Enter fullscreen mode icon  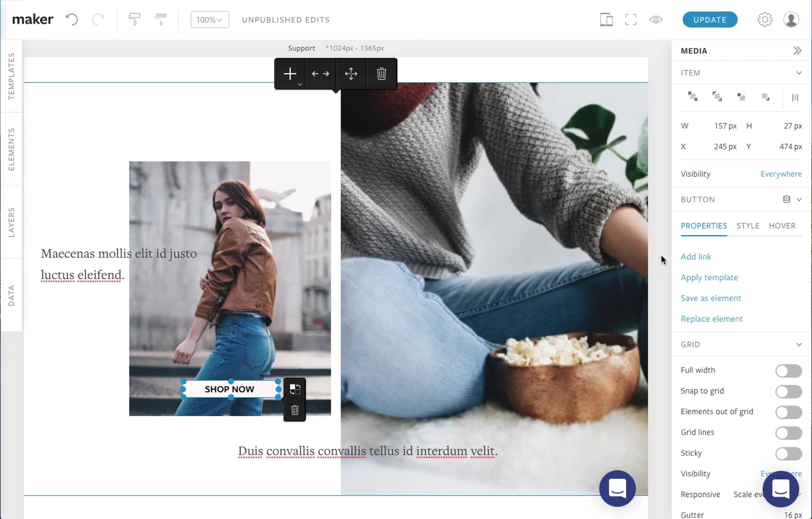631,20
